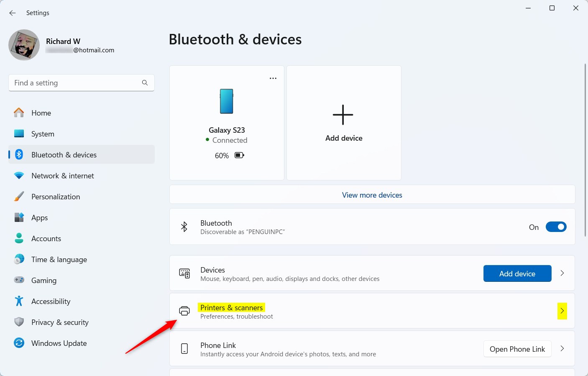This screenshot has height=376, width=588.
Task: Click the "60%" battery level text
Action: [222, 156]
